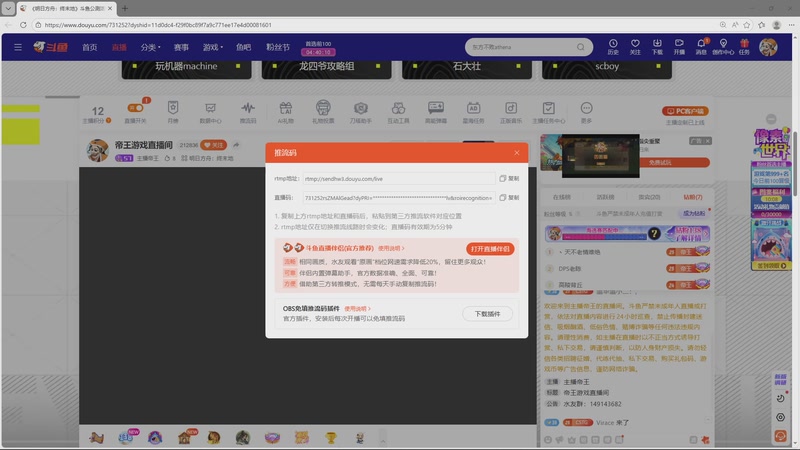Click 打开直播伴侣 button
This screenshot has height=450, width=800.
[x=490, y=248]
